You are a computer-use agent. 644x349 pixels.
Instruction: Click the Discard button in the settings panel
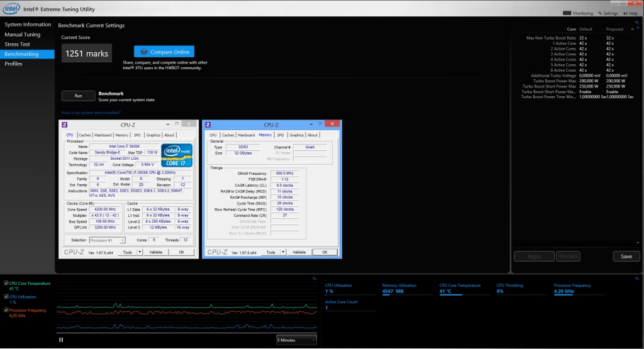pos(568,256)
